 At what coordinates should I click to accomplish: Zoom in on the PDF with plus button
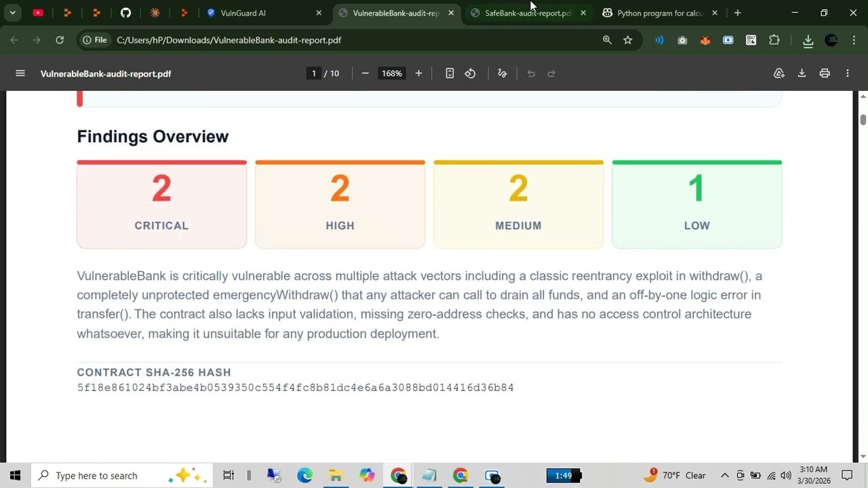[418, 73]
